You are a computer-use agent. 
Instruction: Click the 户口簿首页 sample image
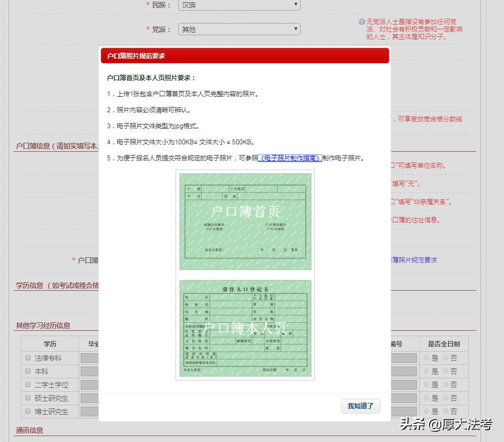(245, 221)
